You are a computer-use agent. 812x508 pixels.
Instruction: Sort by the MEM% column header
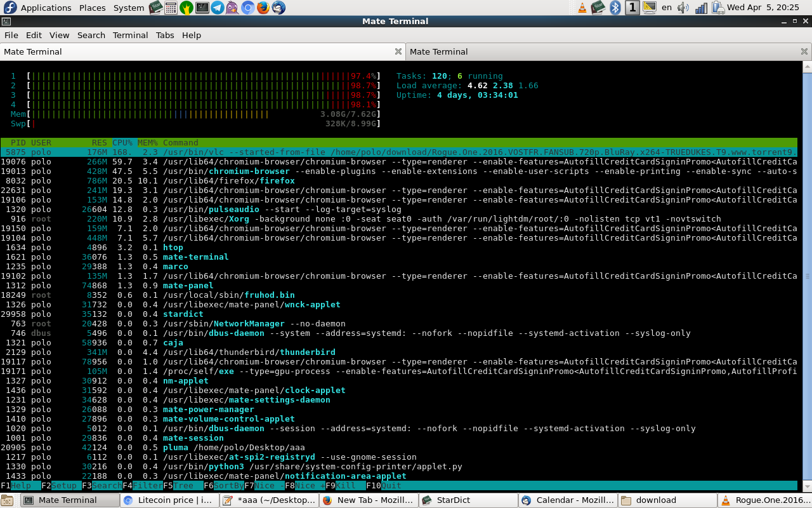(148, 143)
